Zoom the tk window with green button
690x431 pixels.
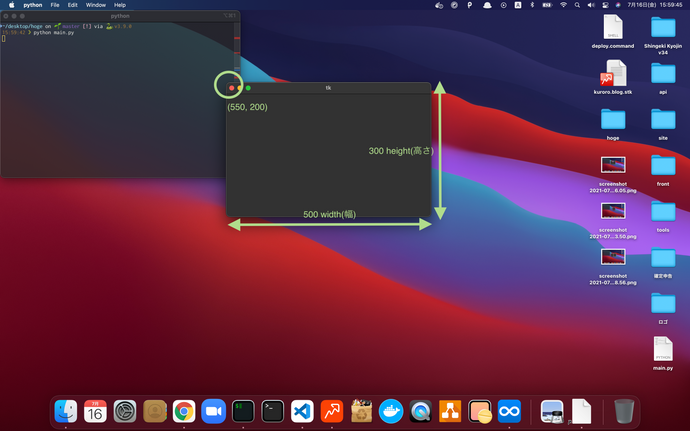coord(248,88)
